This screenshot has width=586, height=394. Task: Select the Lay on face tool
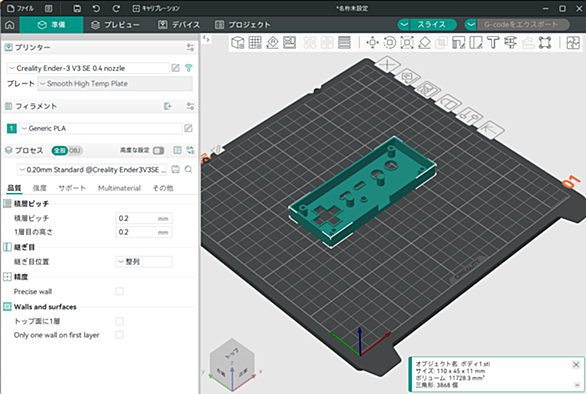(424, 43)
